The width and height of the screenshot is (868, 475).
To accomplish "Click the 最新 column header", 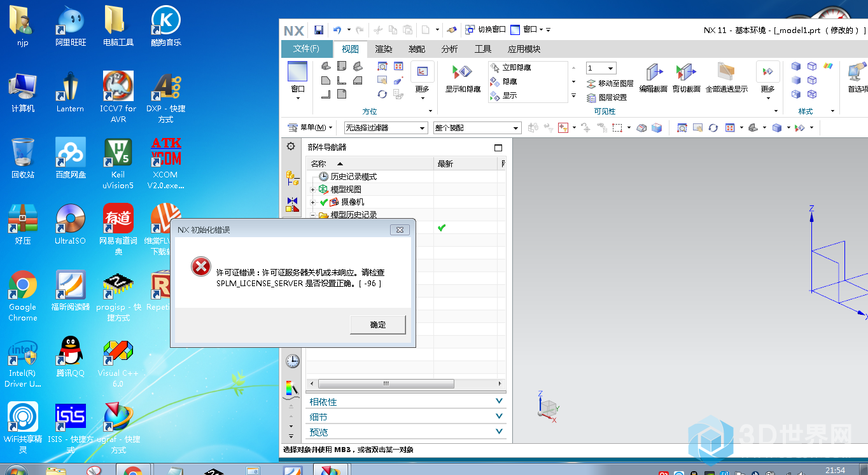I will tap(465, 164).
